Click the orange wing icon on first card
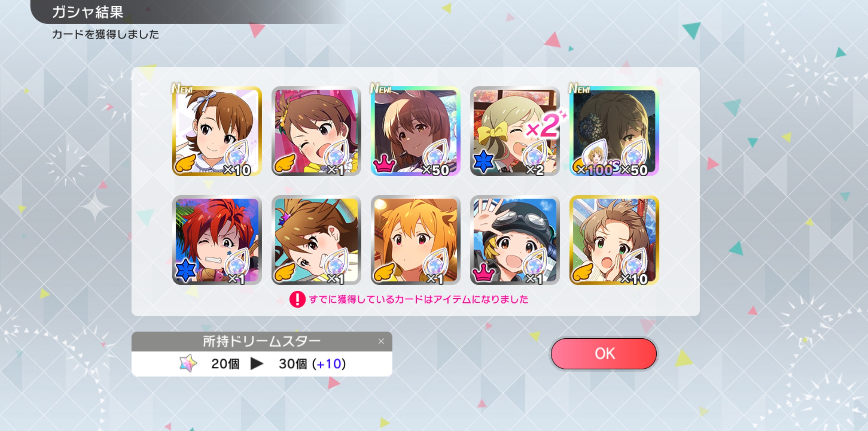 (185, 163)
